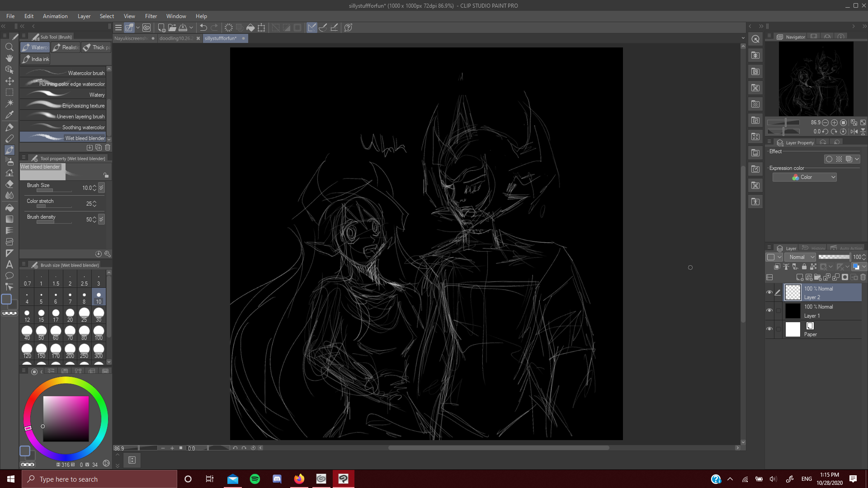Select brush size 20 preset
The image size is (868, 488).
70,314
